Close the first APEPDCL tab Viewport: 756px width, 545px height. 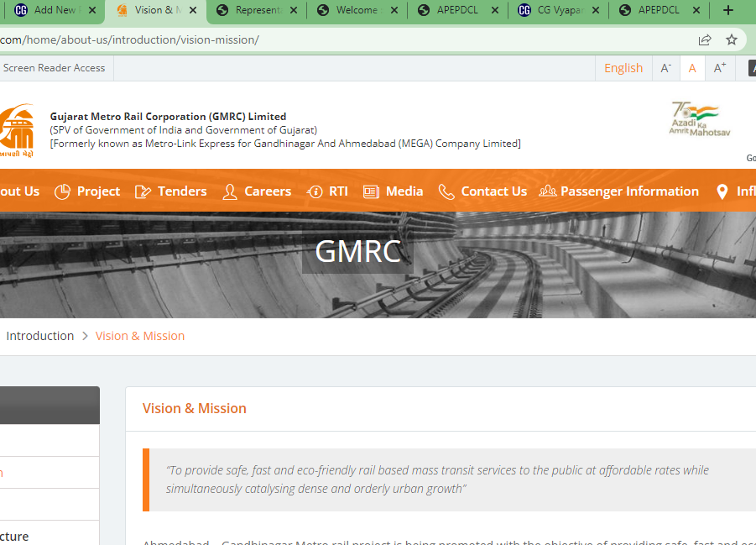[495, 10]
